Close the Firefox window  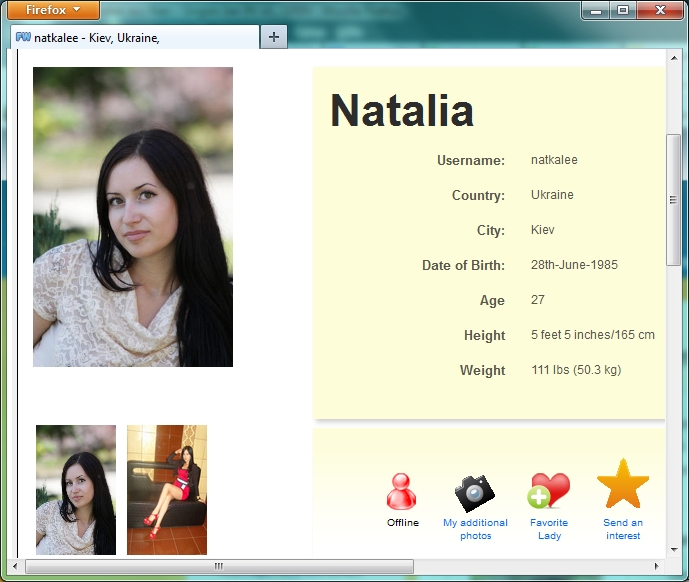point(660,10)
